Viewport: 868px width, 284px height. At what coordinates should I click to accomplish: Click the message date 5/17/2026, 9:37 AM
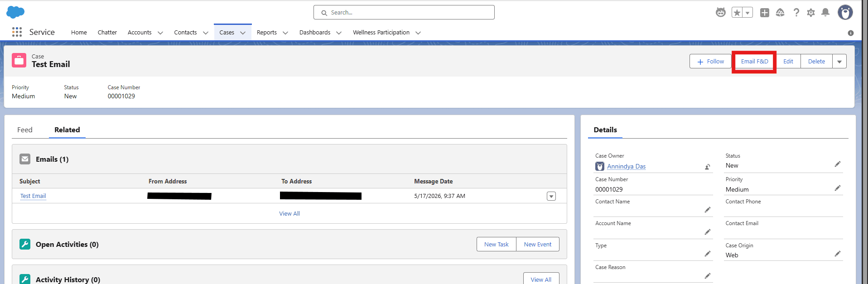(440, 196)
